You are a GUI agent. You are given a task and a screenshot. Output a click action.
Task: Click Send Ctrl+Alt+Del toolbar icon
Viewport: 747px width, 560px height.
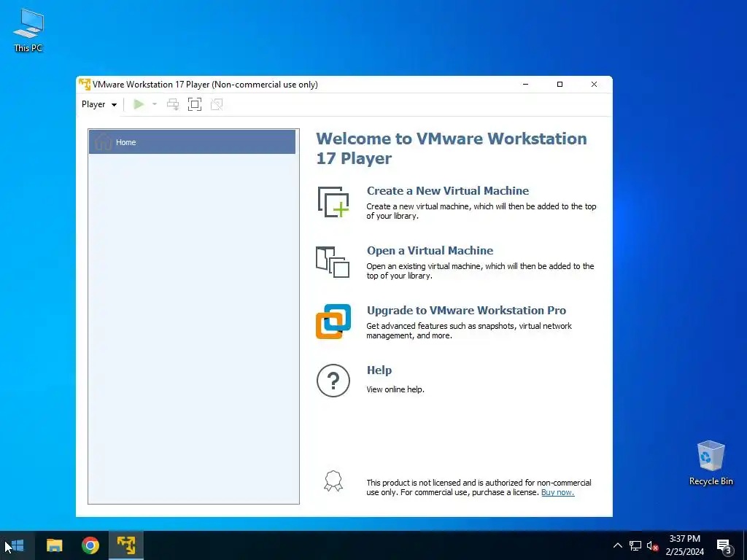coord(173,104)
